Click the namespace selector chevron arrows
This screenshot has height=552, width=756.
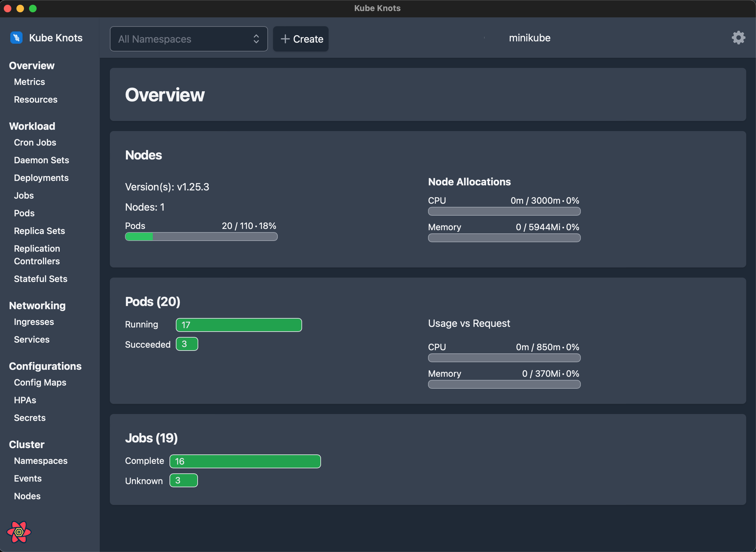click(256, 39)
